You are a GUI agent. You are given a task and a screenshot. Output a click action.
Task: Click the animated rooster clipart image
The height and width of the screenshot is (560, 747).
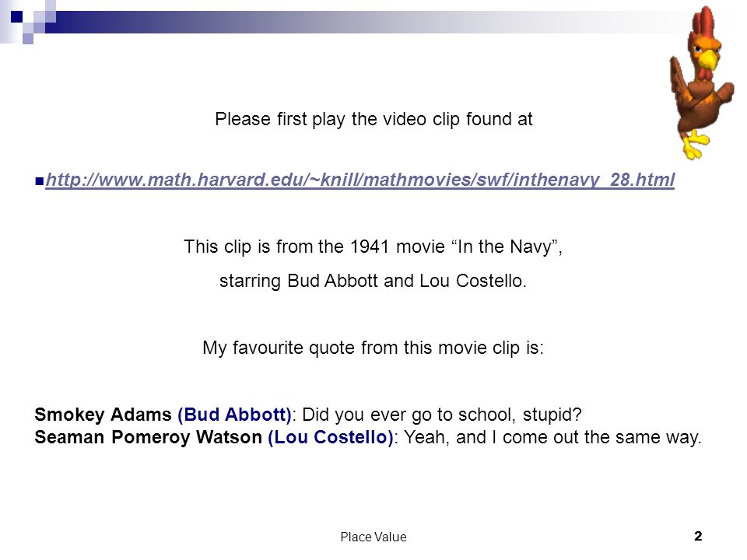tap(701, 82)
